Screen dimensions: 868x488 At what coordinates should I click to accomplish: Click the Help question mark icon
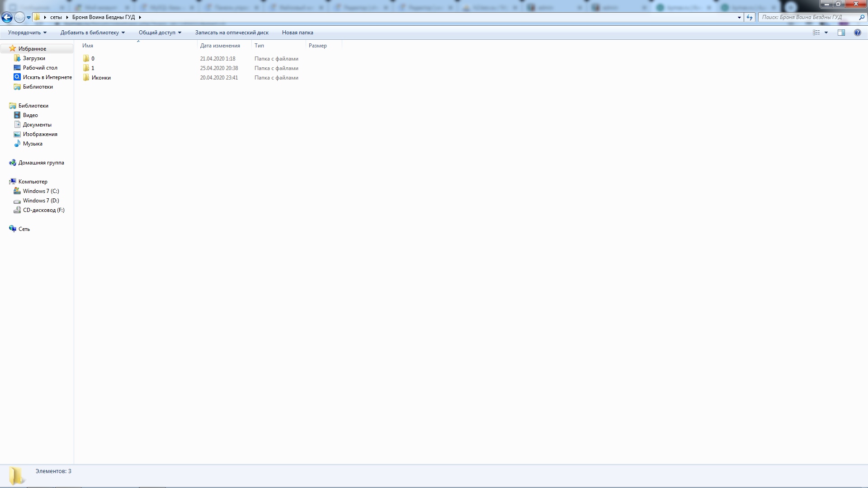point(857,33)
